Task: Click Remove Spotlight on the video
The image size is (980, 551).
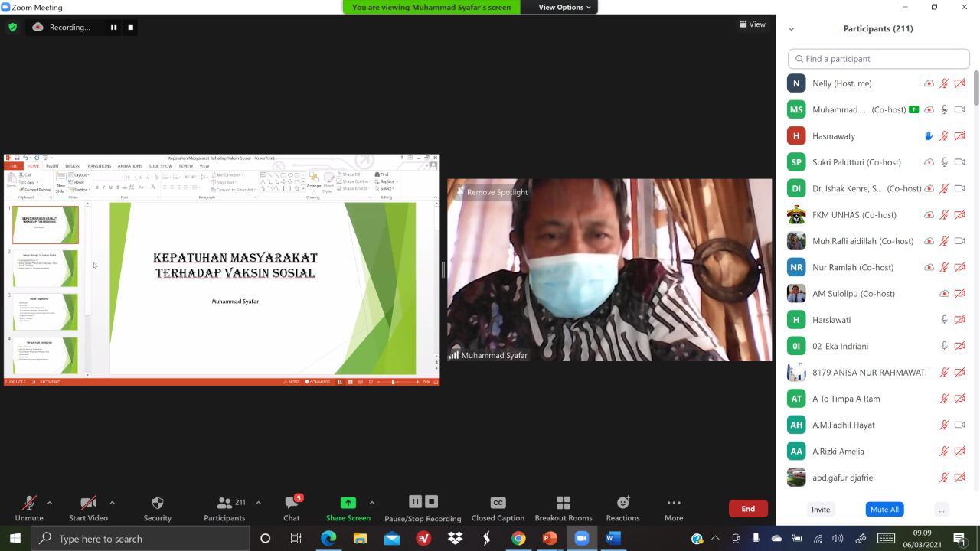Action: click(497, 192)
